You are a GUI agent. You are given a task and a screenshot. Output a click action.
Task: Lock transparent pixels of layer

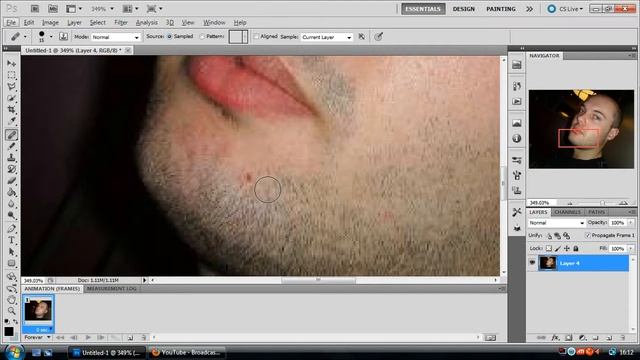[549, 248]
